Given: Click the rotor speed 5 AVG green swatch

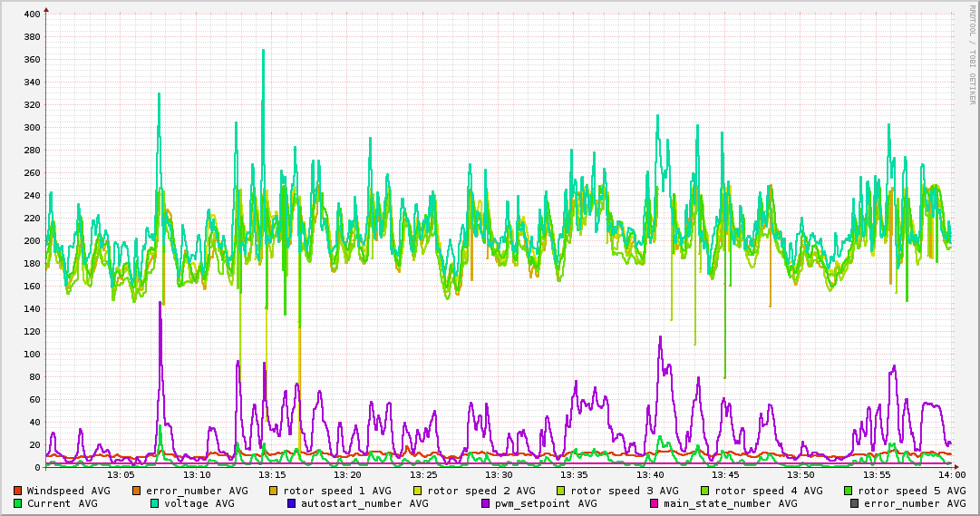Looking at the screenshot, I should point(849,491).
